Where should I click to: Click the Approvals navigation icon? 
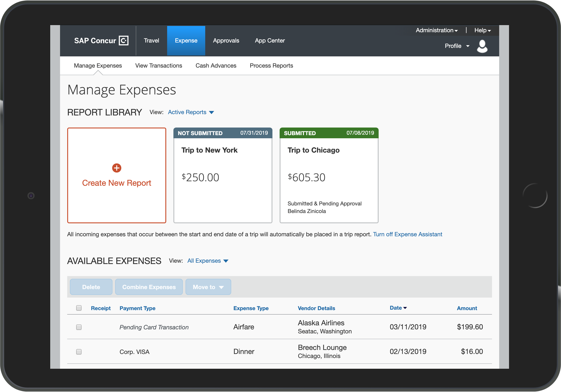coord(226,40)
